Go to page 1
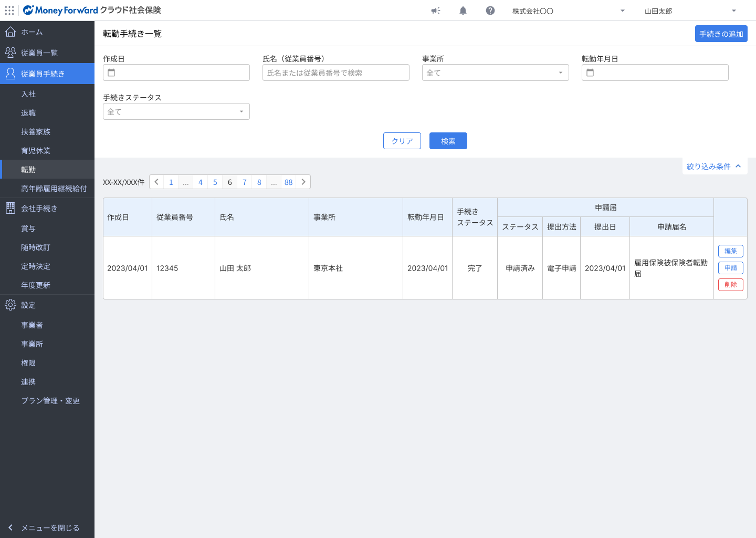 click(x=171, y=182)
